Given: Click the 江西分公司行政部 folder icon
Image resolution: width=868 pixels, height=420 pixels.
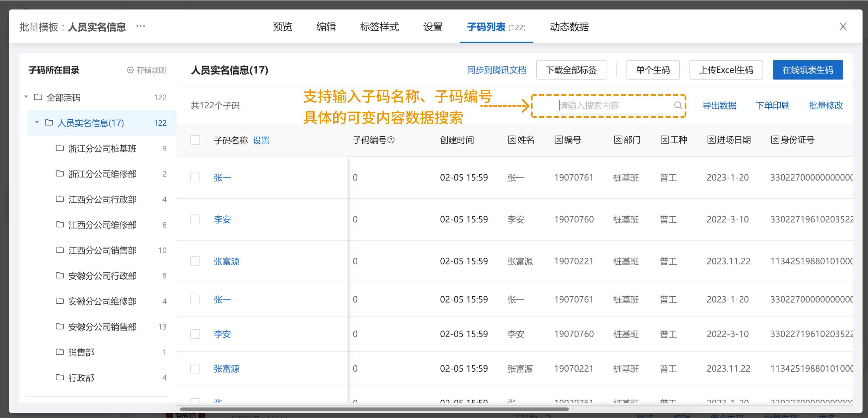Looking at the screenshot, I should click(60, 199).
